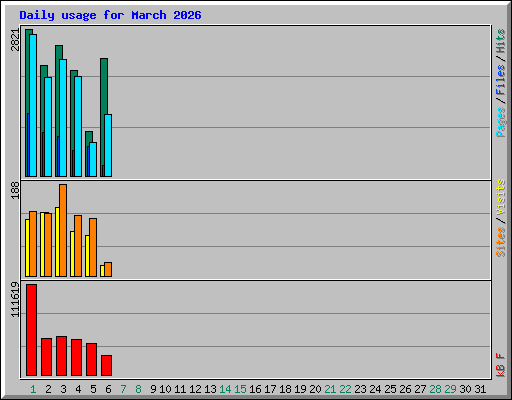Click day label 31 on the x-axis
The height and width of the screenshot is (400, 512).
click(x=480, y=389)
